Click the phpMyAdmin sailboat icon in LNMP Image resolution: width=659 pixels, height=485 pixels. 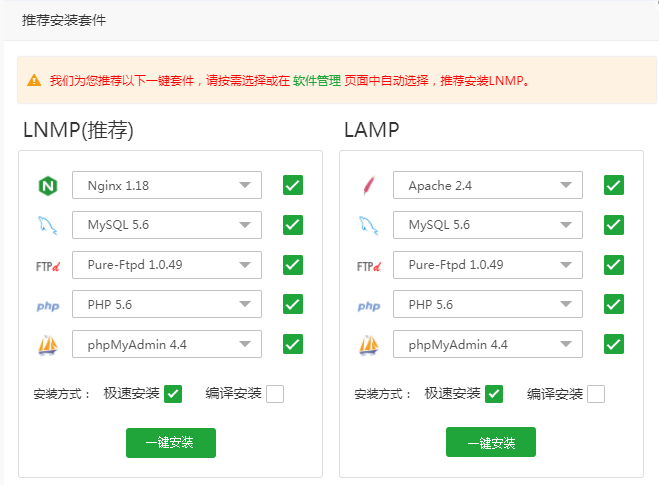(47, 345)
